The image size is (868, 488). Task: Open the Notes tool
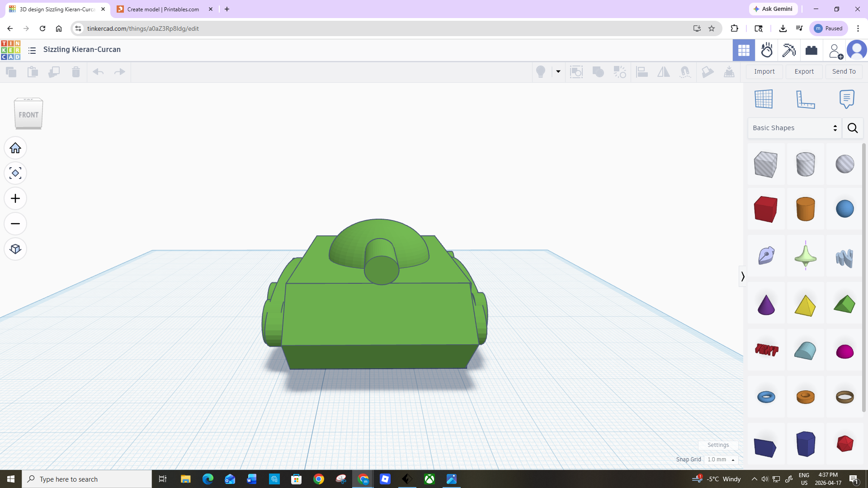pyautogui.click(x=847, y=99)
